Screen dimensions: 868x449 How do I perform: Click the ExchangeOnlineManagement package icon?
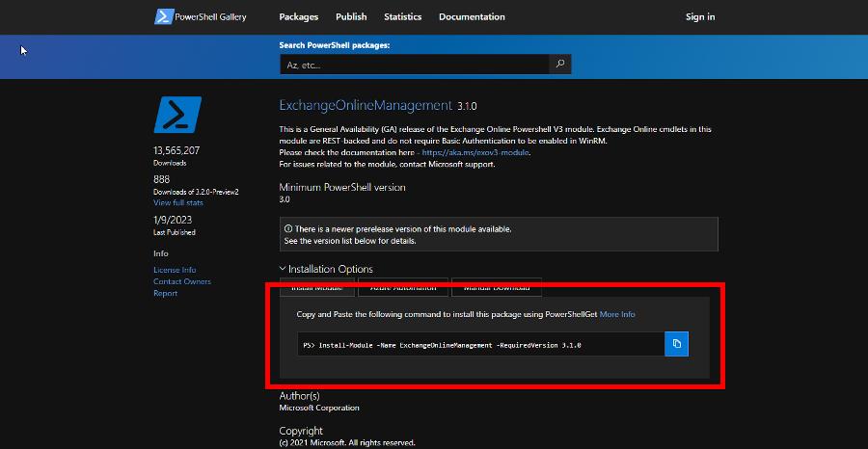coord(177,115)
